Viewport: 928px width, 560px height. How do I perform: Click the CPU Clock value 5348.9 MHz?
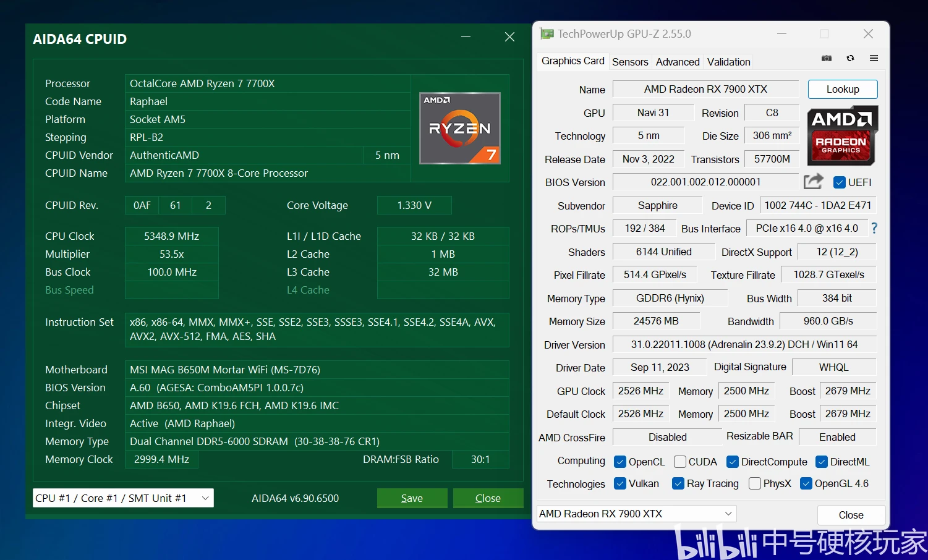tap(172, 236)
